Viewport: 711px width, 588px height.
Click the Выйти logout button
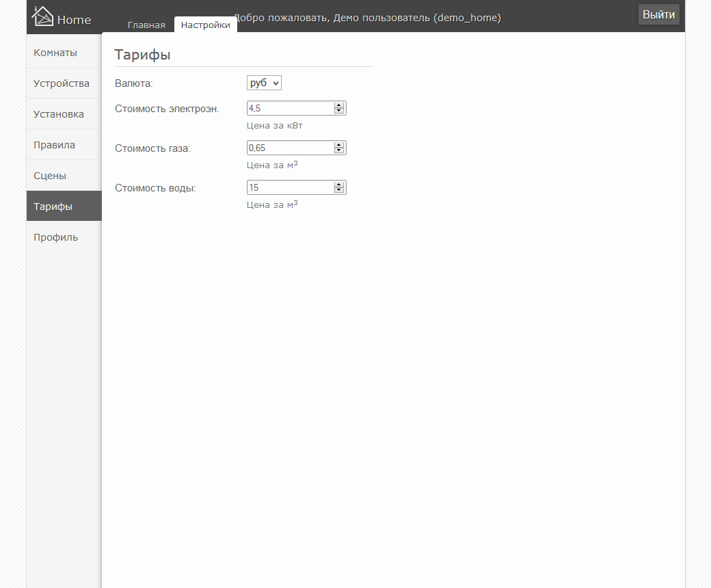(x=658, y=14)
